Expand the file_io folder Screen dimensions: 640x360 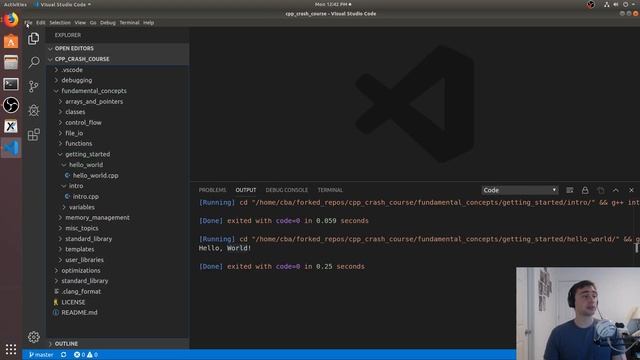(x=118, y=133)
